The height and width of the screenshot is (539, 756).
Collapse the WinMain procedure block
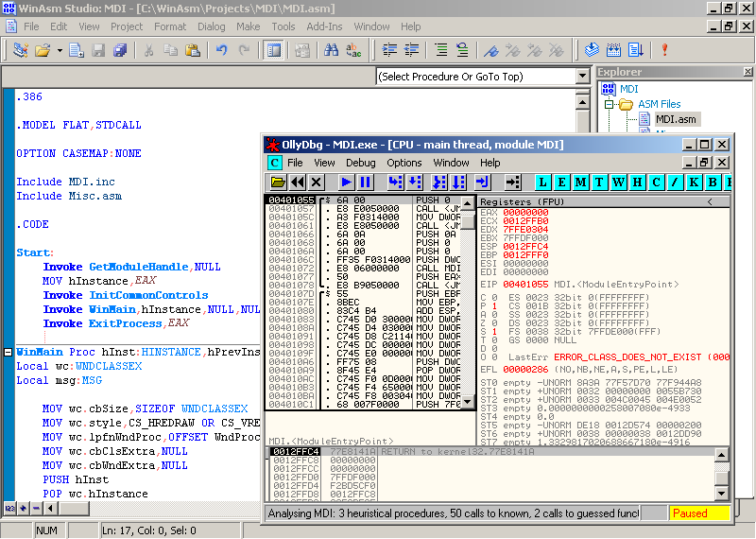(x=8, y=352)
